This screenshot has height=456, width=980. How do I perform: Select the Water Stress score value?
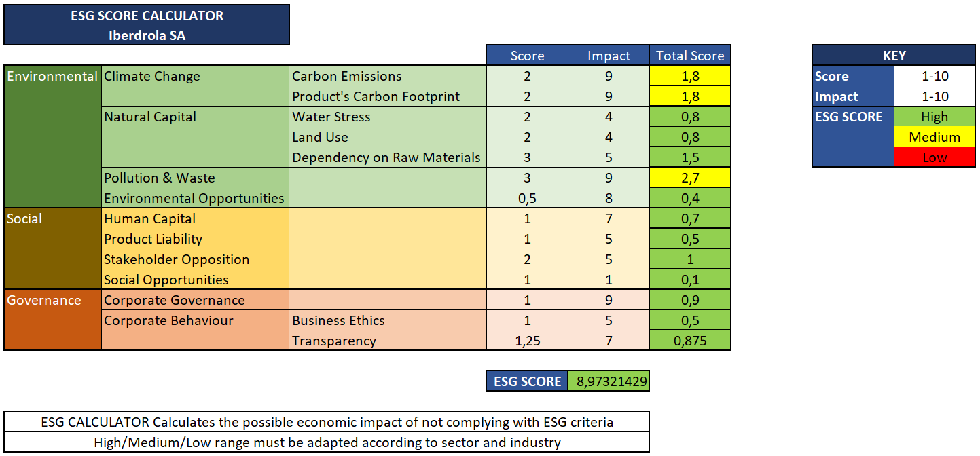[x=527, y=117]
